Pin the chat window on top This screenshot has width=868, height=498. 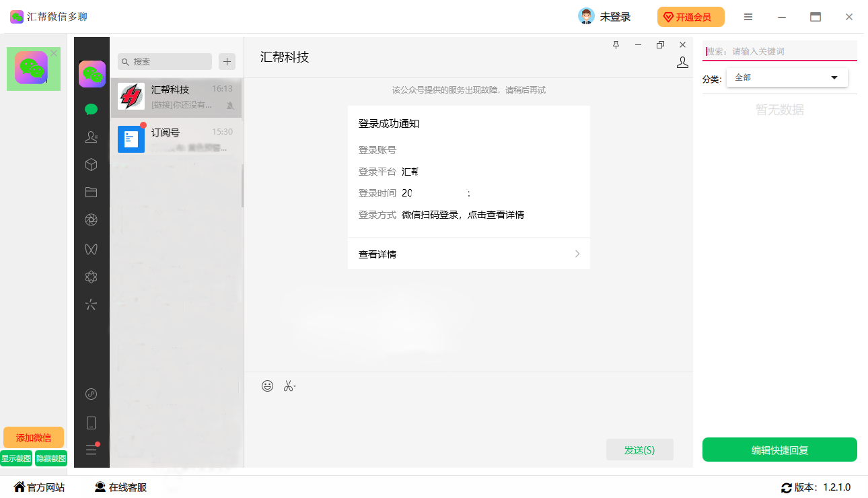(x=616, y=45)
